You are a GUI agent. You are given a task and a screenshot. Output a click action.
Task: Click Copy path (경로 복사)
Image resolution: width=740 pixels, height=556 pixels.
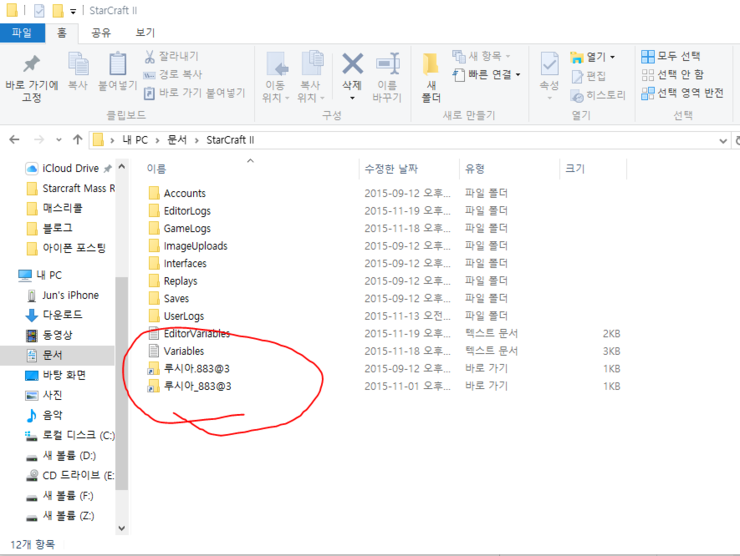tap(173, 75)
